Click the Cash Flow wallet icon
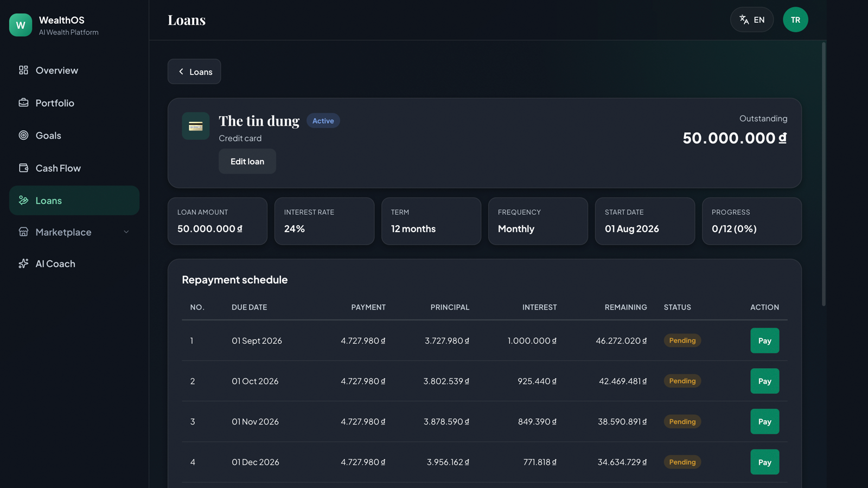The width and height of the screenshot is (868, 488). tap(23, 168)
